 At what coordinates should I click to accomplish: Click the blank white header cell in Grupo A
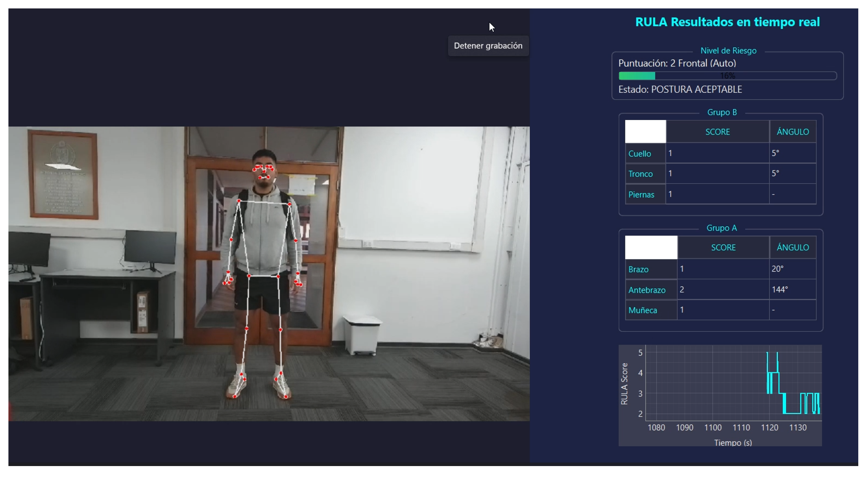pos(651,247)
